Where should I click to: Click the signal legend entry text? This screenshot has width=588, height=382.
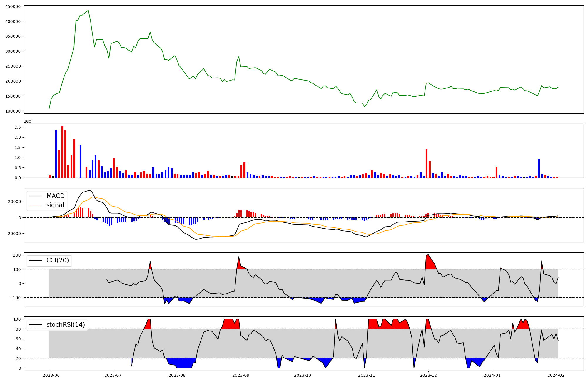55,205
